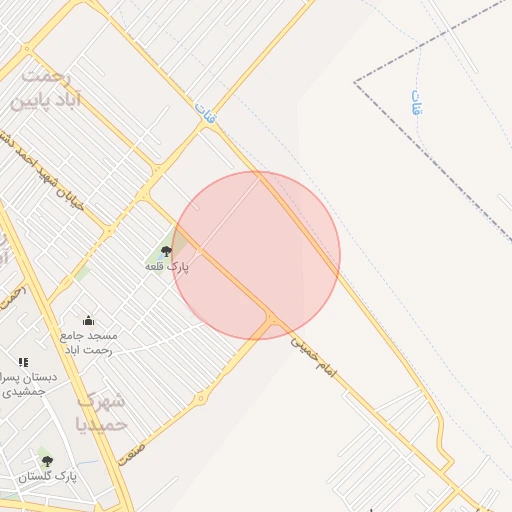This screenshot has width=512, height=512.
Task: Click the small roundabout on صنعت street
Action: tap(200, 398)
